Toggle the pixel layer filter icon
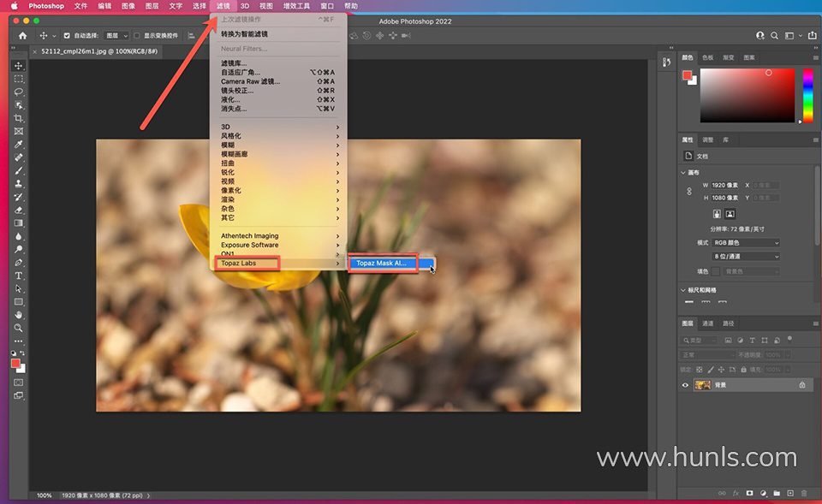This screenshot has height=504, width=822. point(728,341)
